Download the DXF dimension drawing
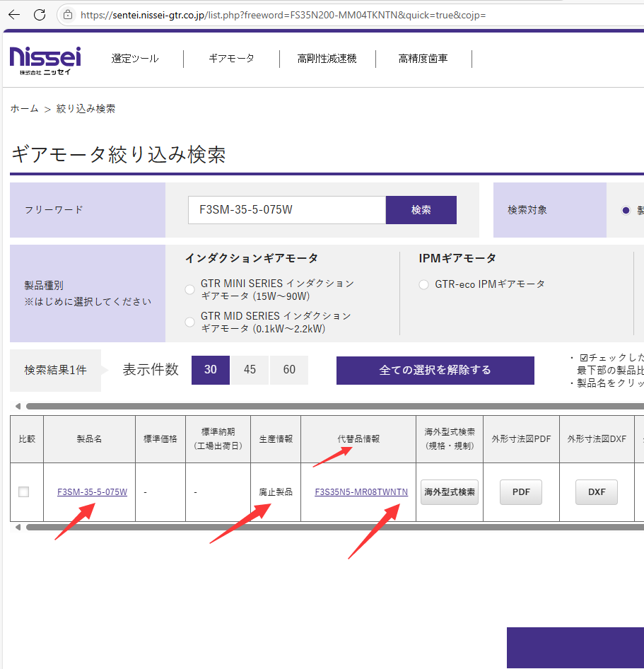Viewport: 644px width, 669px height. [596, 491]
